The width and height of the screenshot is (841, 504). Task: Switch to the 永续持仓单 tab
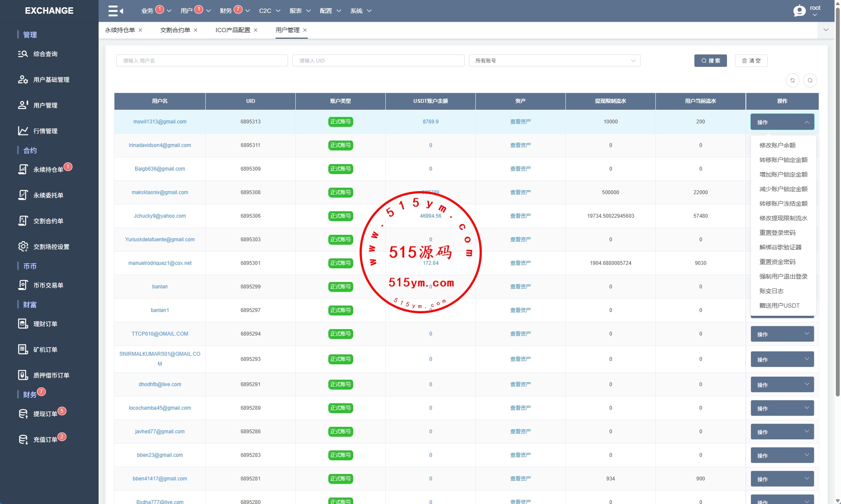click(x=120, y=30)
